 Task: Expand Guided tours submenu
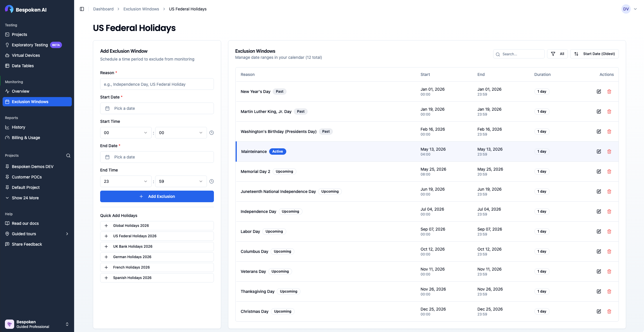(x=37, y=234)
